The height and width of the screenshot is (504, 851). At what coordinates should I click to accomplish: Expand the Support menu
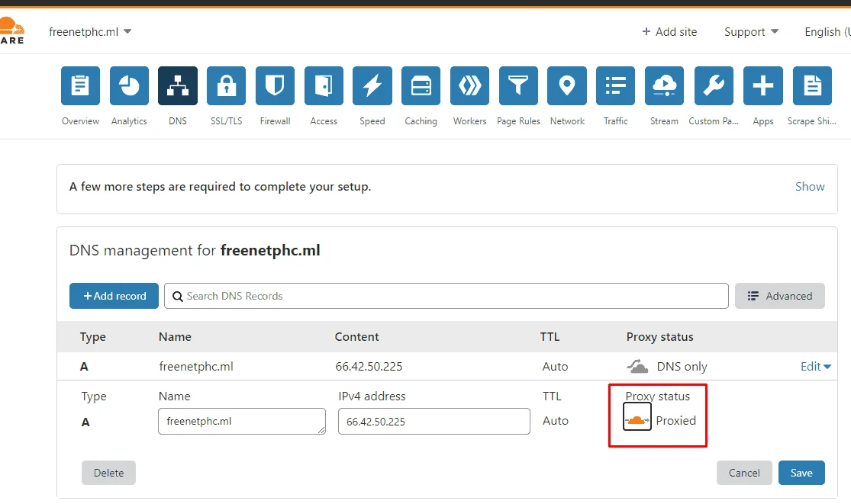(x=751, y=32)
